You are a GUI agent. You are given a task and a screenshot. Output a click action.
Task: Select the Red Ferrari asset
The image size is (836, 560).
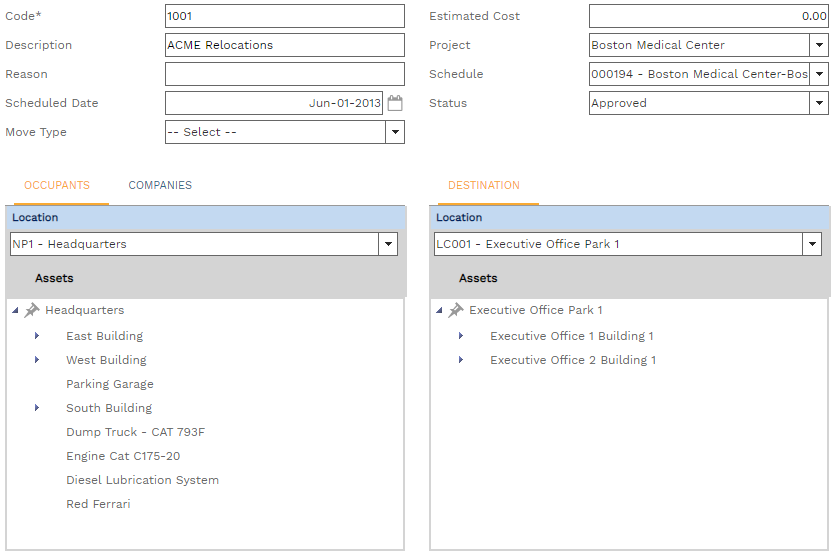tap(98, 504)
